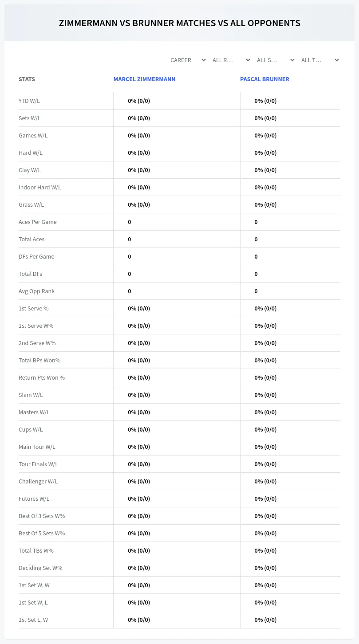The height and width of the screenshot is (644, 359).
Task: Click the chevron arrow beside ALL T...
Action: click(x=337, y=60)
